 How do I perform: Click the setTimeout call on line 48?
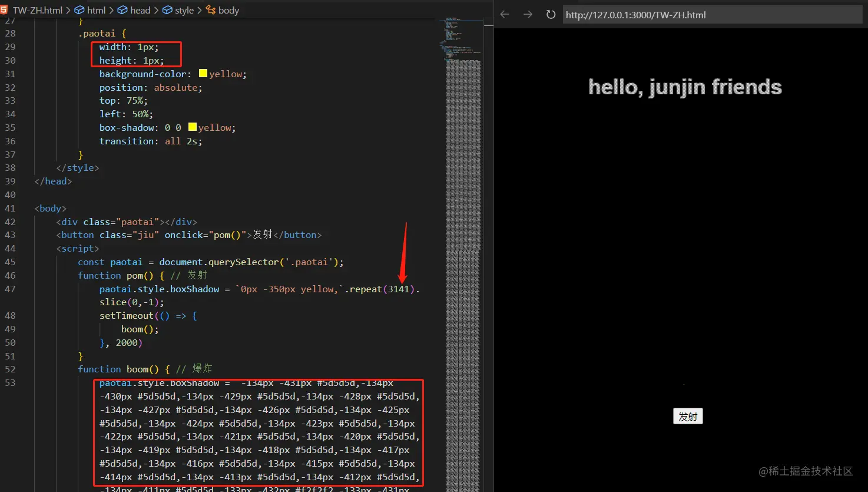point(148,316)
